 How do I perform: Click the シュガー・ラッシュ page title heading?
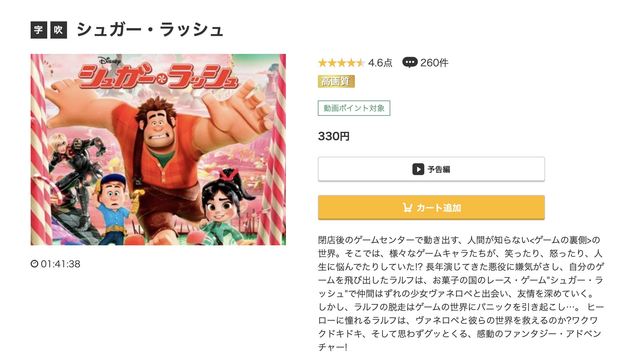click(x=150, y=30)
